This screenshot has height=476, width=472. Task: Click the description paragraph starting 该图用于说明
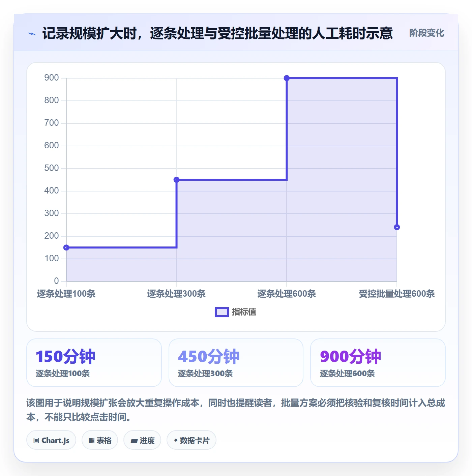(x=236, y=410)
